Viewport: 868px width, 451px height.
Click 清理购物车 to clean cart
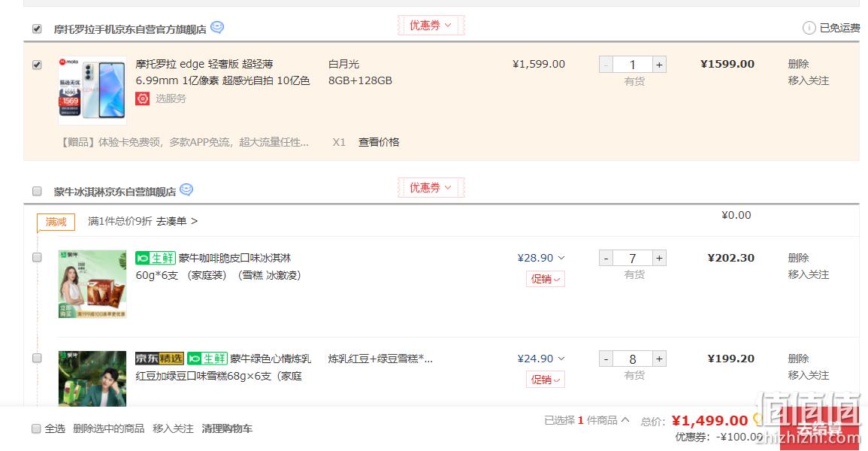click(227, 429)
